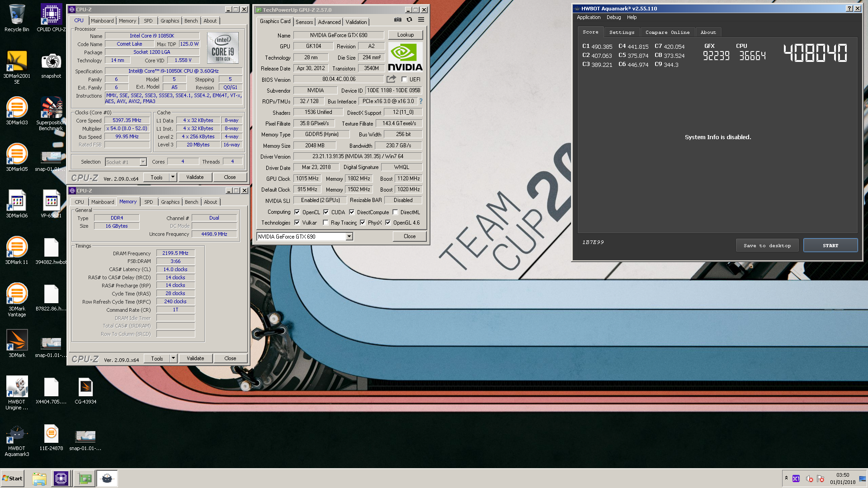Toggle the OpenCL checkbox
The height and width of the screenshot is (488, 868).
click(297, 212)
